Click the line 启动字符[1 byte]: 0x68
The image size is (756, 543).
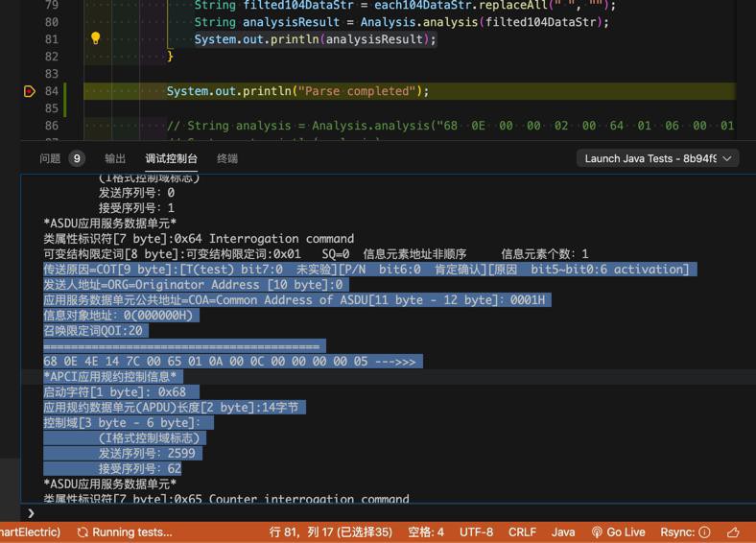tap(115, 392)
